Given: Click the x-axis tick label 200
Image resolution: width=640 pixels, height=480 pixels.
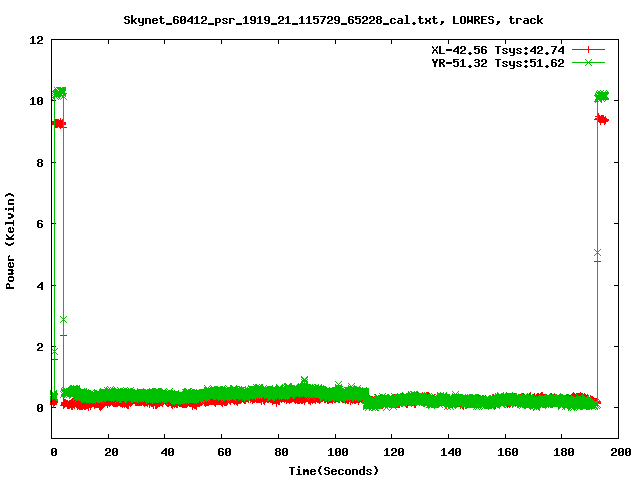Looking at the screenshot, I should tap(620, 452).
